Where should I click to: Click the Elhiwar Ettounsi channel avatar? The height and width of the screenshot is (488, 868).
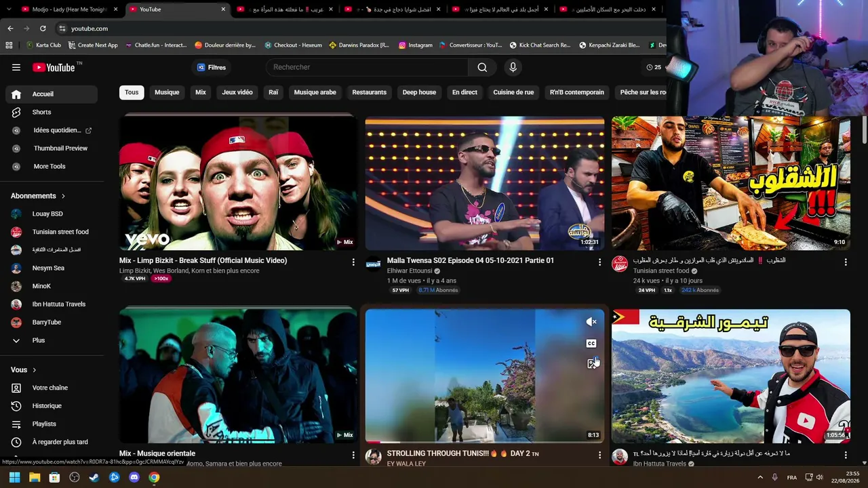[x=374, y=264]
